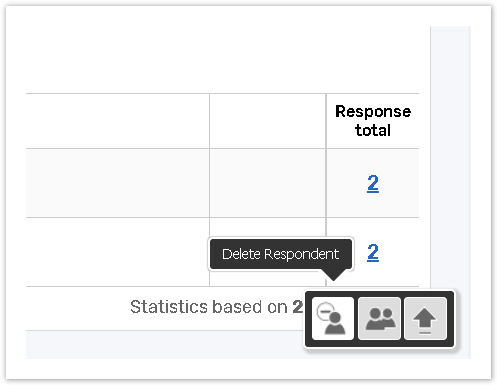Image resolution: width=497 pixels, height=385 pixels.
Task: Click the Delete Respondent icon
Action: [x=332, y=319]
